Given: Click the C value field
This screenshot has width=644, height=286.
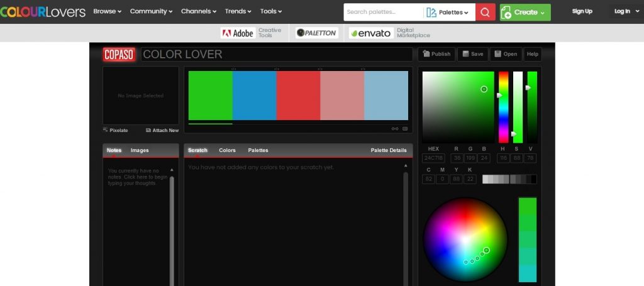Looking at the screenshot, I should tap(428, 179).
